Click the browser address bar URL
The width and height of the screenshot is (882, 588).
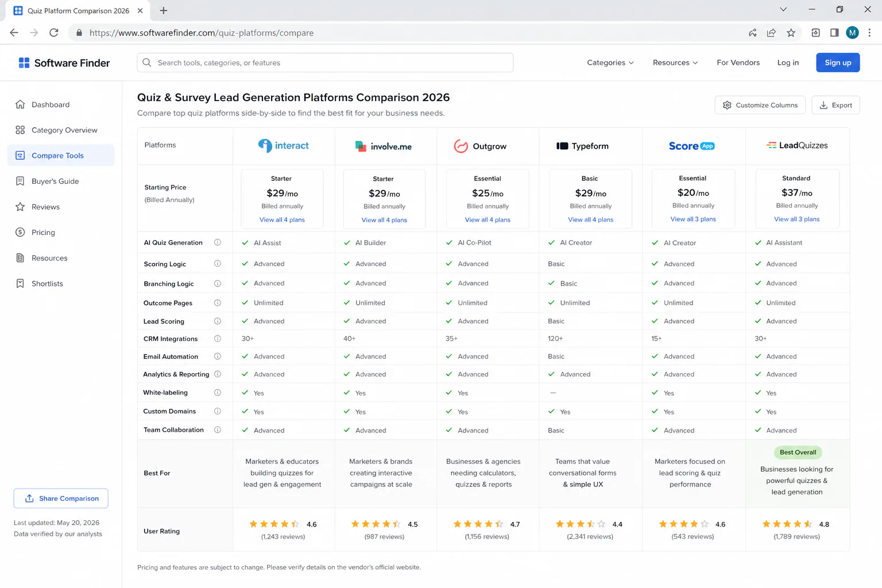pyautogui.click(x=201, y=33)
